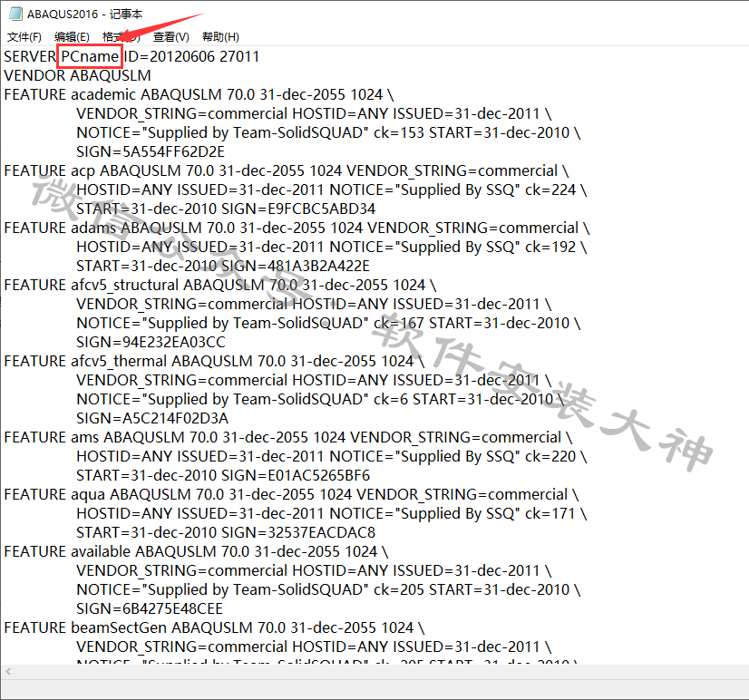Viewport: 749px width, 700px height.
Task: Click the word academic in the first FEATURE line
Action: 103,94
